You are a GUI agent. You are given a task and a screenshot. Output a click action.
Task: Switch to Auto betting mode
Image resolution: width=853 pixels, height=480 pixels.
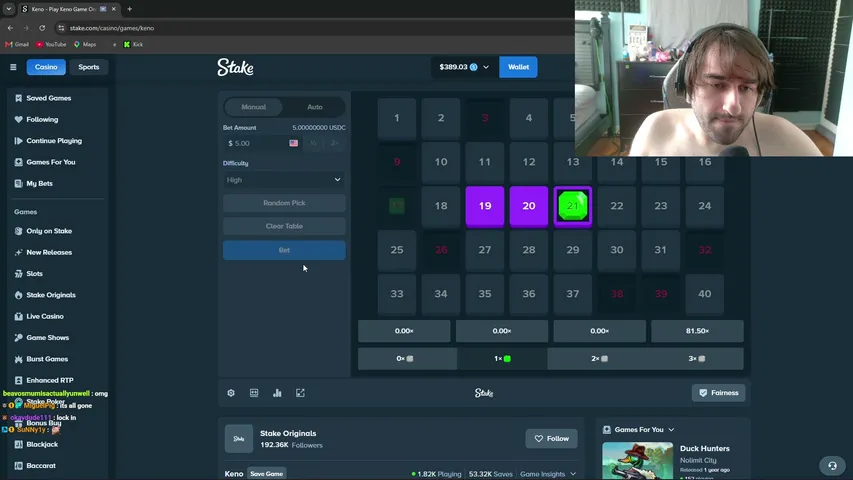click(315, 107)
